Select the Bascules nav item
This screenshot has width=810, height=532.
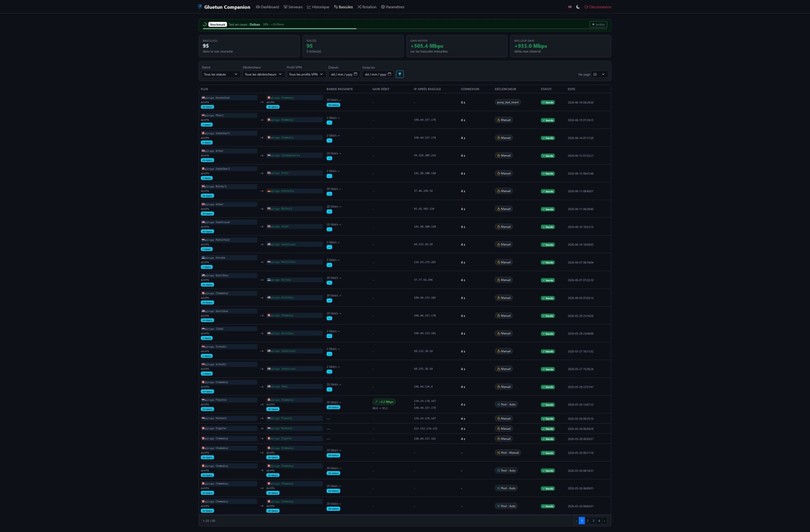tap(343, 7)
